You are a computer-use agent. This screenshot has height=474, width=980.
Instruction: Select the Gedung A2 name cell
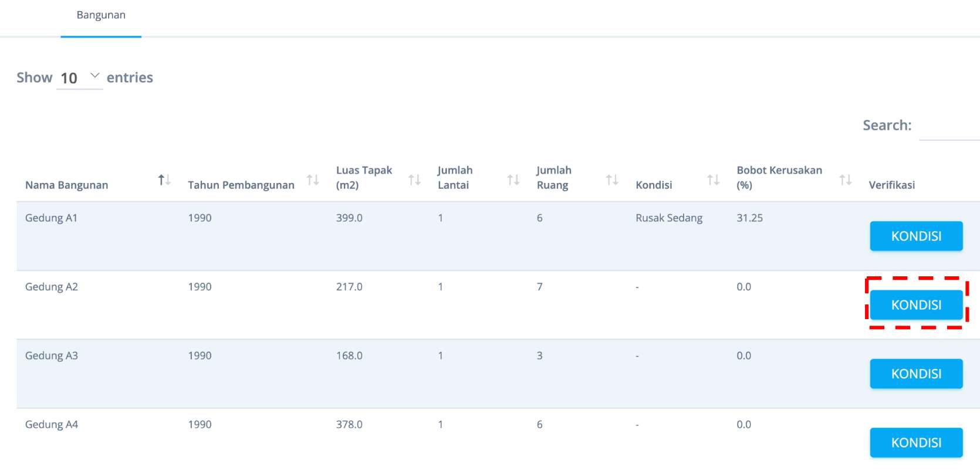(52, 287)
